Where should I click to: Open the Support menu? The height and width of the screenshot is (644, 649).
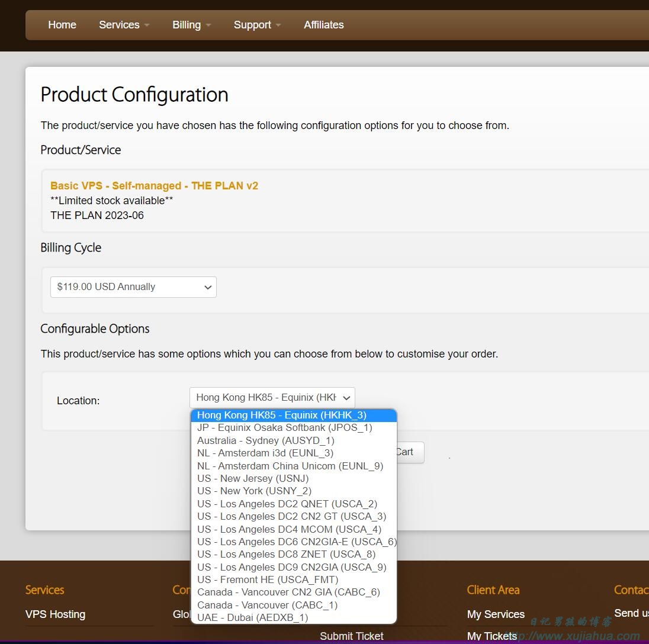click(x=257, y=25)
